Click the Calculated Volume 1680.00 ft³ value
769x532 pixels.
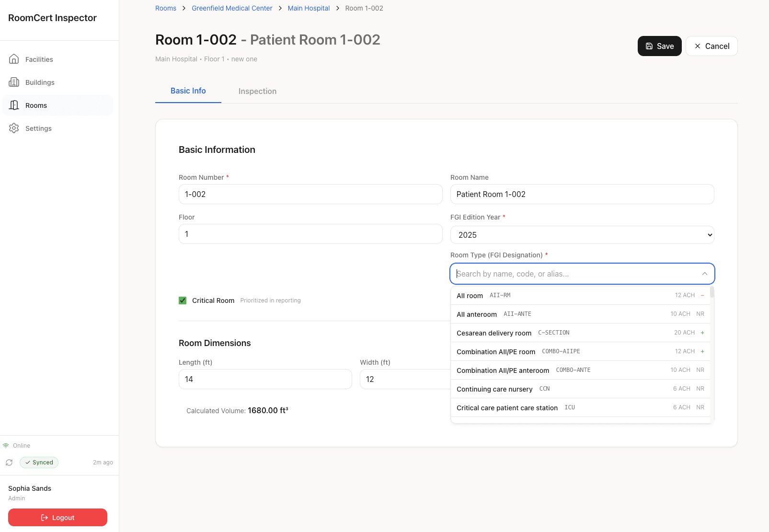tap(268, 411)
